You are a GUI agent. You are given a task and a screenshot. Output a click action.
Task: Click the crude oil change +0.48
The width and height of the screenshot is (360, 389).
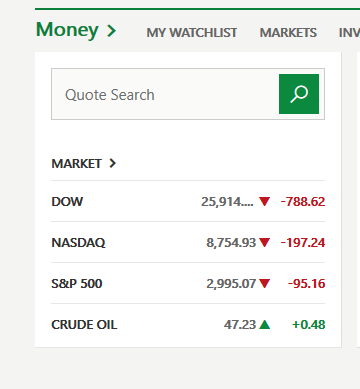pos(308,325)
